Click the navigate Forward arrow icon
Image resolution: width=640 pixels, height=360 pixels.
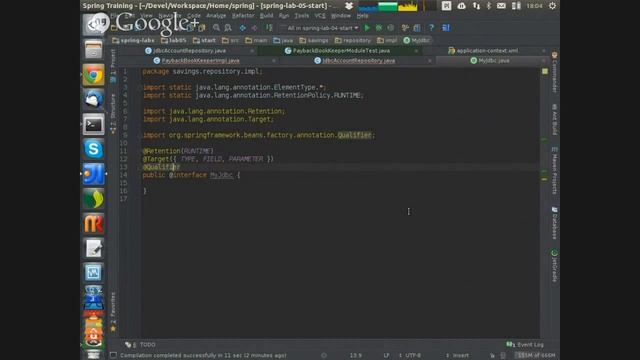254,28
